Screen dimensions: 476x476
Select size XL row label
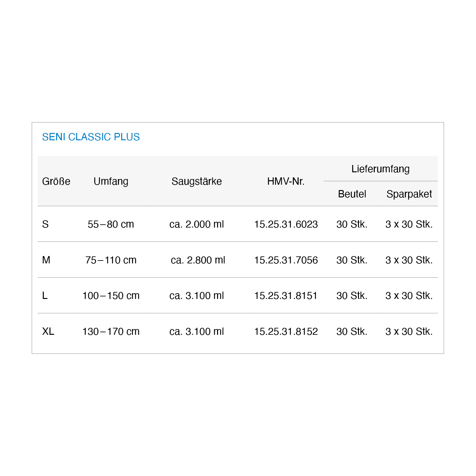pyautogui.click(x=48, y=332)
